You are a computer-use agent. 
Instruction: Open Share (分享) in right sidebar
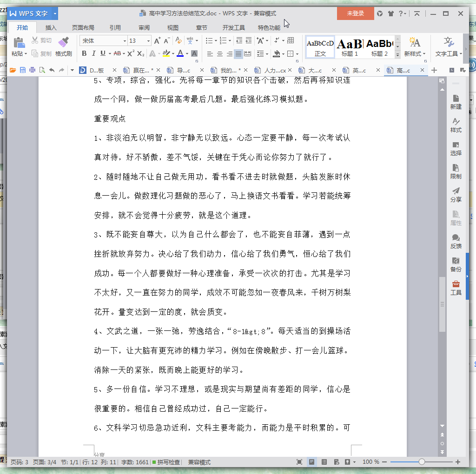tap(456, 195)
